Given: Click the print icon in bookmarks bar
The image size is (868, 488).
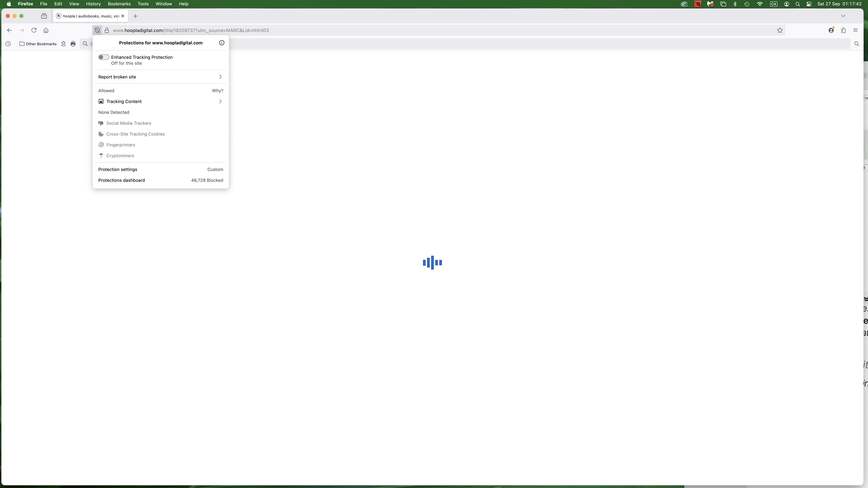Looking at the screenshot, I should coord(73,44).
